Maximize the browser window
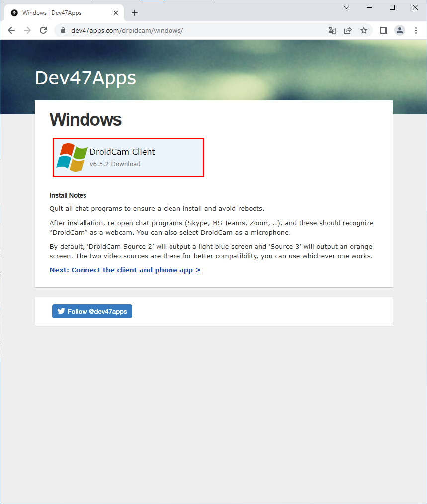 pyautogui.click(x=392, y=7)
